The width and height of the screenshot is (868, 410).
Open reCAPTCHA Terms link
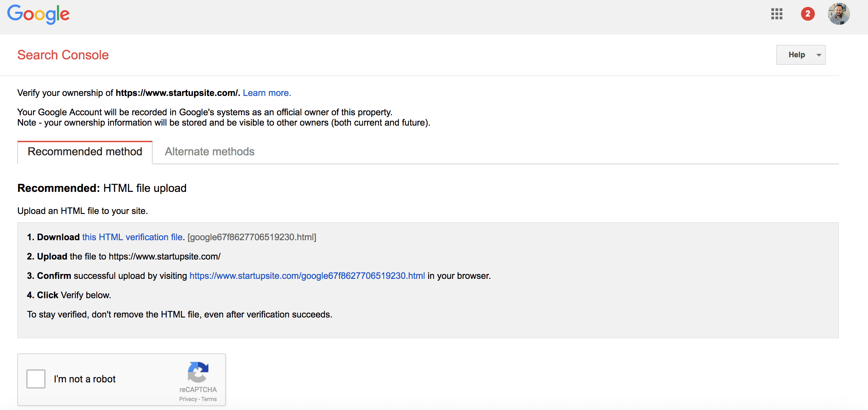click(209, 399)
